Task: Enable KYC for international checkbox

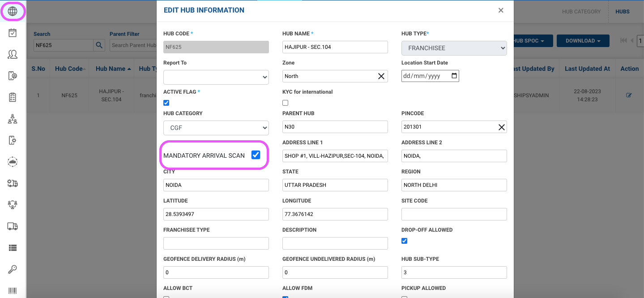Action: 286,103
